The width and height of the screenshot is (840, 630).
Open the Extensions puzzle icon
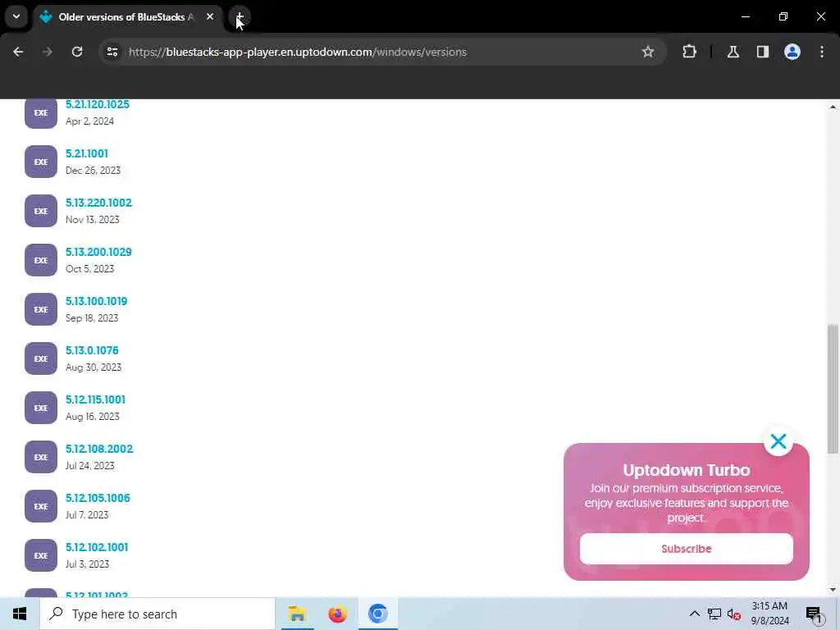tap(689, 52)
